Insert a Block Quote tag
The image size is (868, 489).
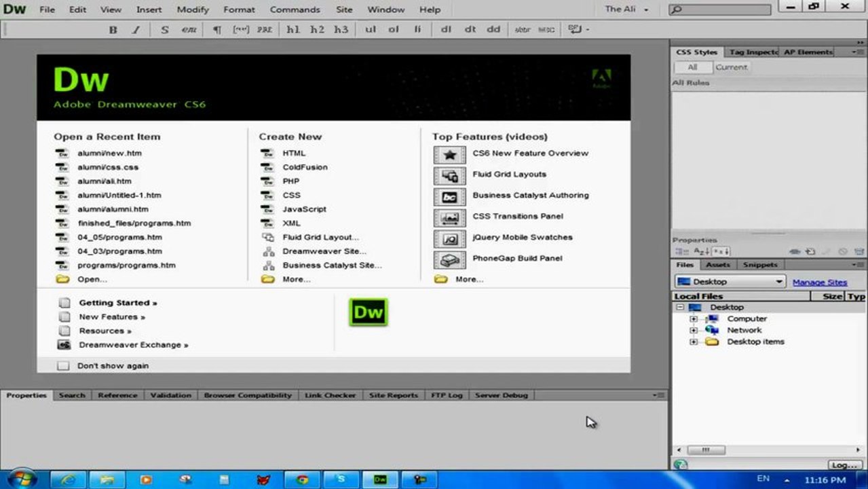(x=240, y=30)
